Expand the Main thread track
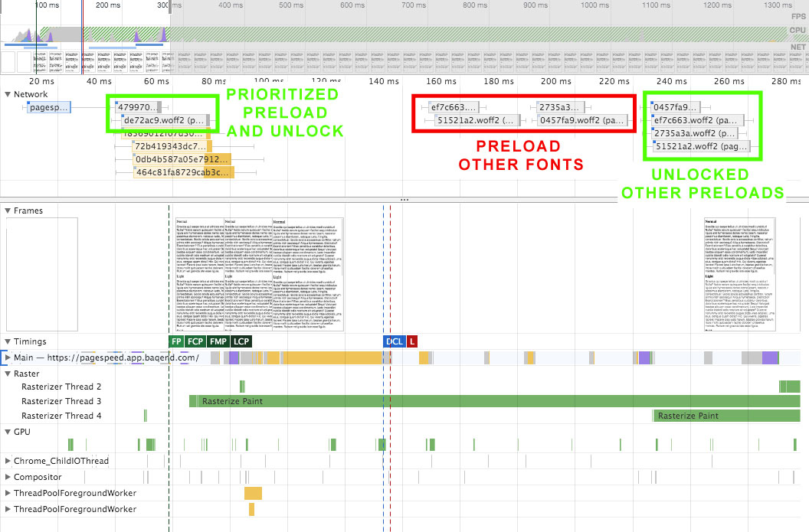Viewport: 809px width, 532px height. [x=8, y=357]
